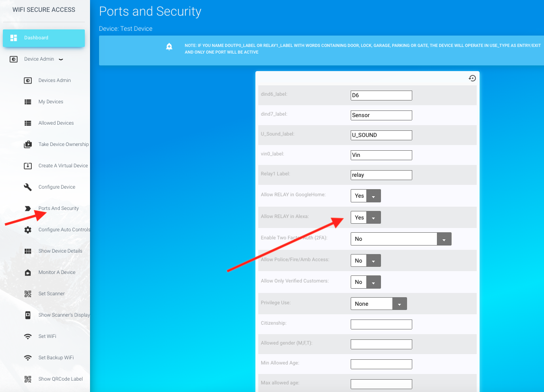Image resolution: width=544 pixels, height=392 pixels.
Task: Click the Configure Device wrench icon
Action: pos(28,187)
